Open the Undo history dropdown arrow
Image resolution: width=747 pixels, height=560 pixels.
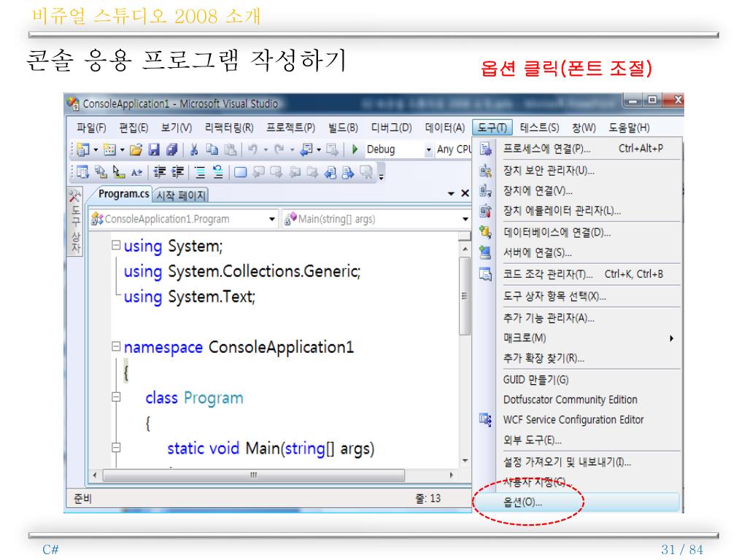click(266, 149)
